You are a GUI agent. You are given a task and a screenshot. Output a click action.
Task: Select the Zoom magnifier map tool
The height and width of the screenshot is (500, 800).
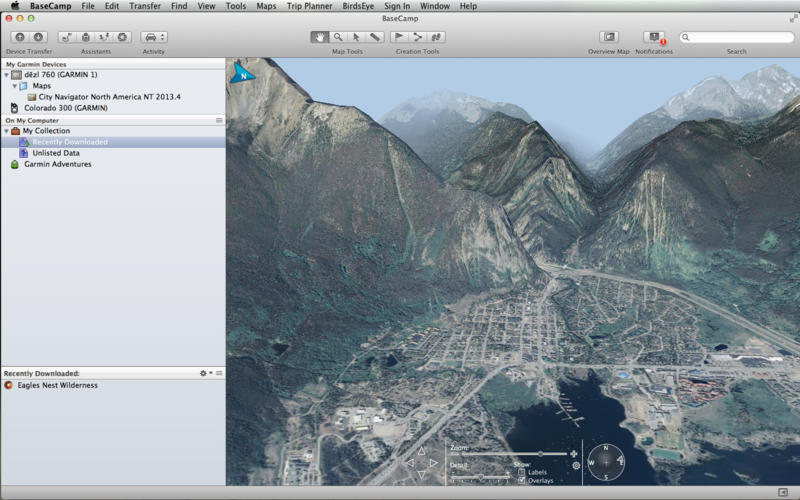click(x=338, y=37)
